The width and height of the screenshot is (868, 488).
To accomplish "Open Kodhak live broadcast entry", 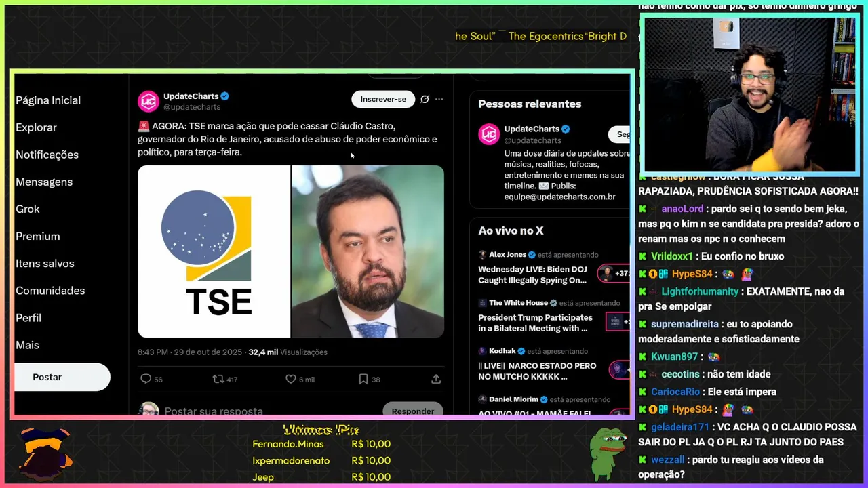I will [x=554, y=365].
